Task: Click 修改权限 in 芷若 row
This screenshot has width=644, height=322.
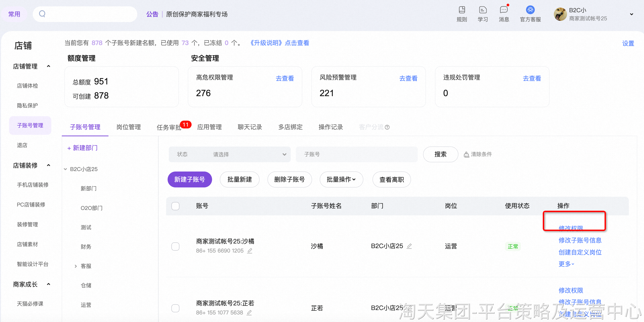Action: [x=570, y=290]
